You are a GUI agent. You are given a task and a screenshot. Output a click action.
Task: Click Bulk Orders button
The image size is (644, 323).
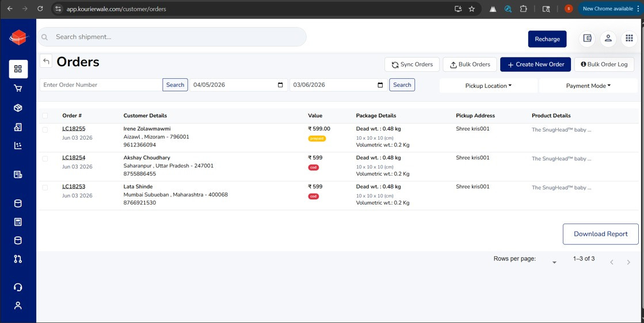(x=470, y=64)
